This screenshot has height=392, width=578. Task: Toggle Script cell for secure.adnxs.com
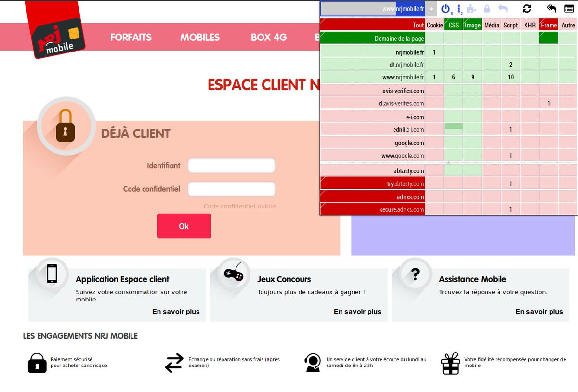511,209
